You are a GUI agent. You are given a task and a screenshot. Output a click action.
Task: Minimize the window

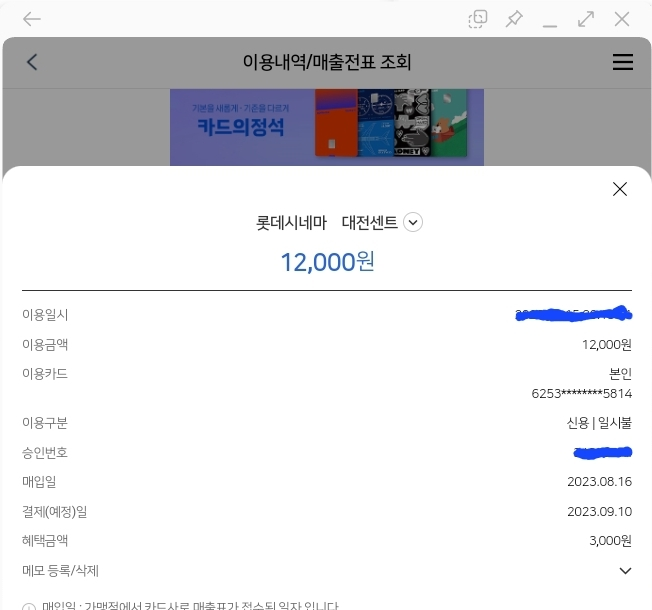[550, 26]
